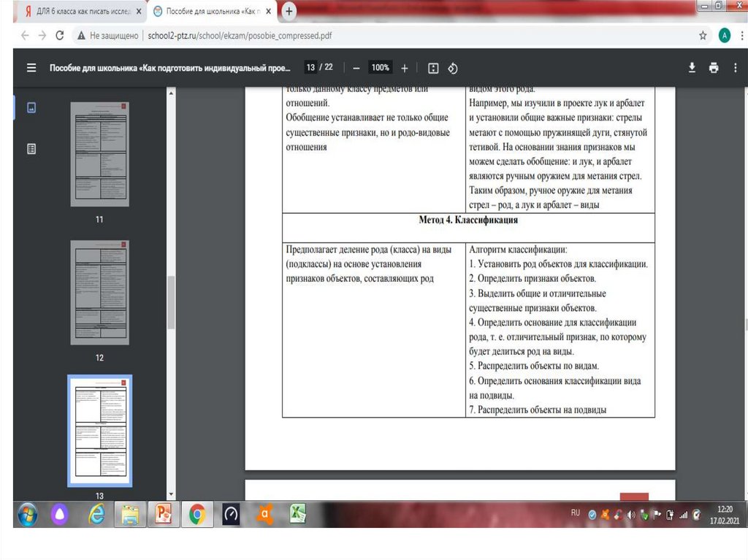The width and height of the screenshot is (748, 560).
Task: Open the Chrome profile avatar menu
Action: (724, 35)
